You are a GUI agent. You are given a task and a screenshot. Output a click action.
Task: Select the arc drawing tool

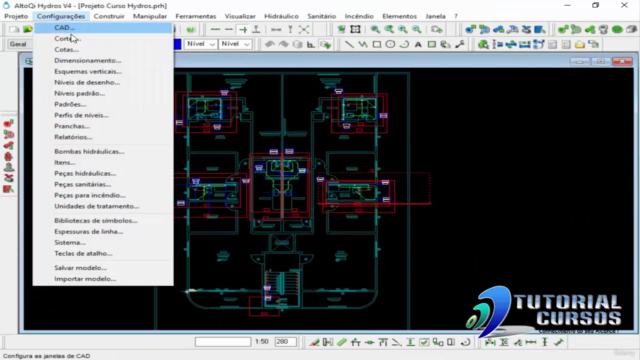point(404,44)
